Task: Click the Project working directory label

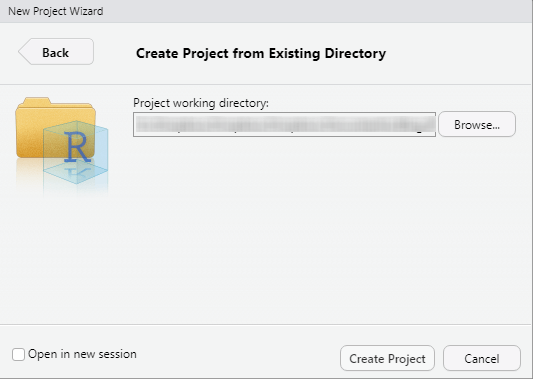Action: [201, 103]
